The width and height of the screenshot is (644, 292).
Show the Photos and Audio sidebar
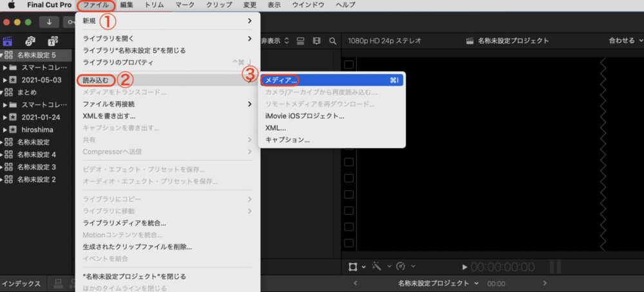30,41
